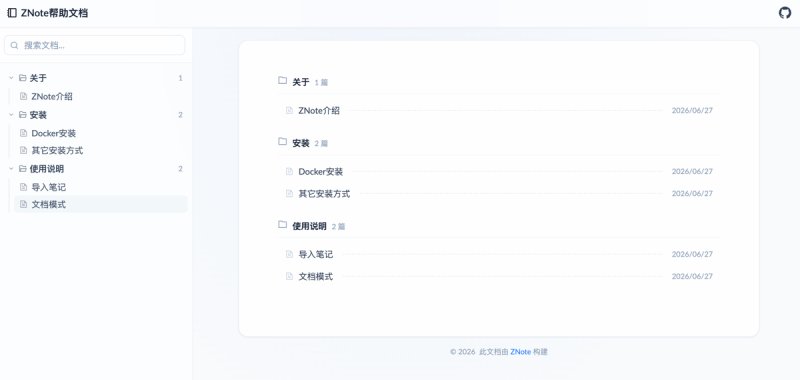Click date 2026/06/27 on 其它安装方式 row
The height and width of the screenshot is (380, 800).
tap(692, 193)
